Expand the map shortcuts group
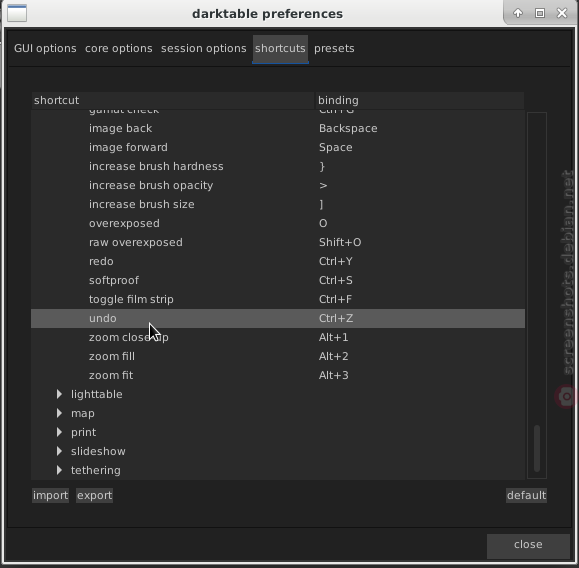 tap(59, 413)
